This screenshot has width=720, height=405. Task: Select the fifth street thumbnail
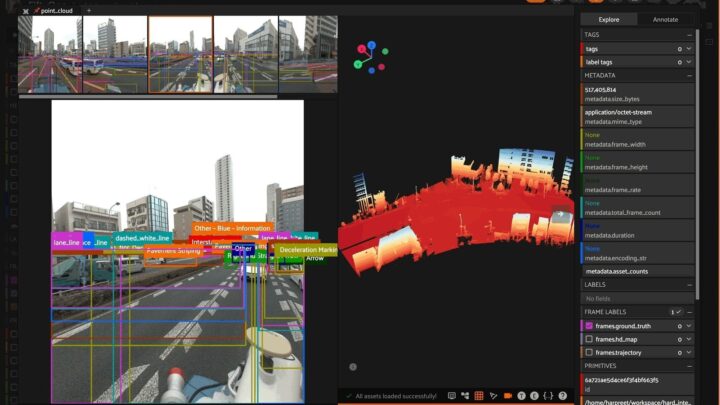(308, 54)
